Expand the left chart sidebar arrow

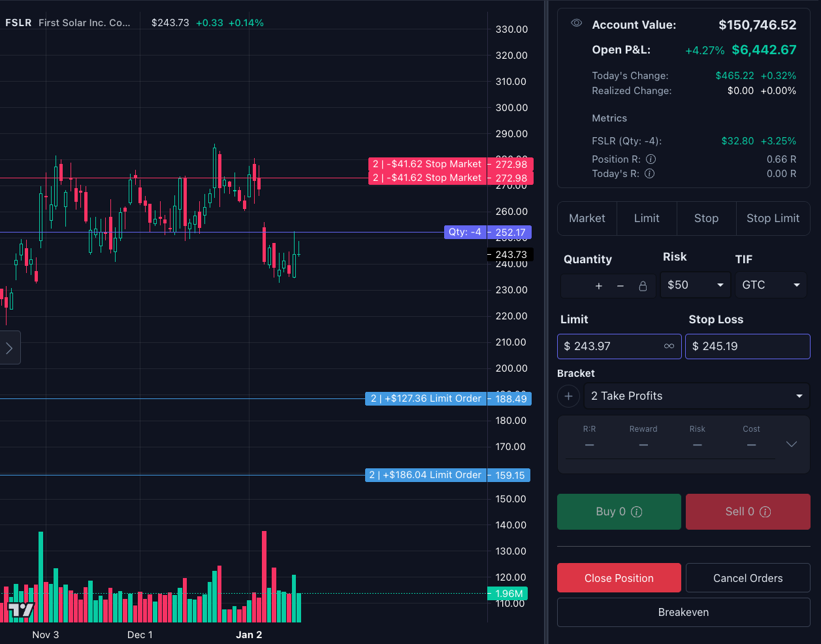(9, 348)
